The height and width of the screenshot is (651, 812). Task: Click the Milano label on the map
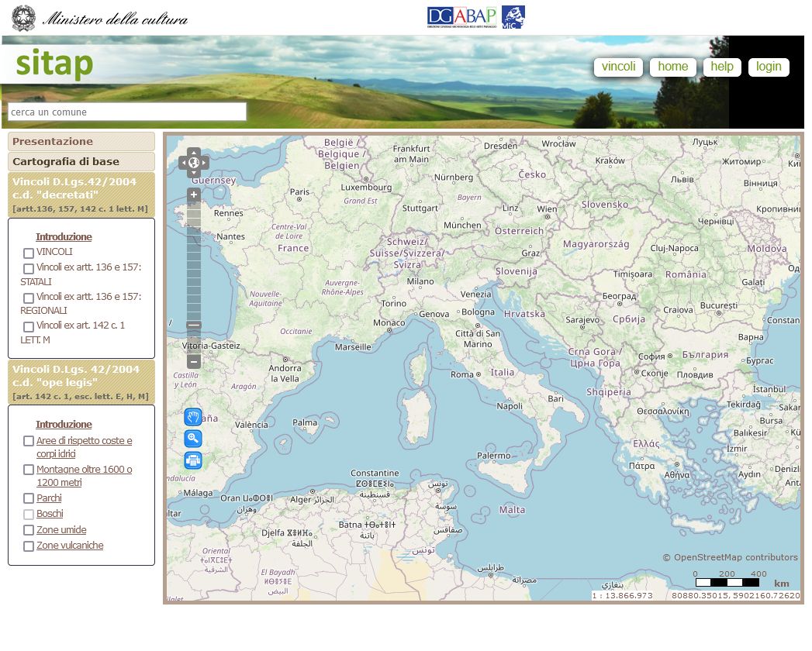420,281
